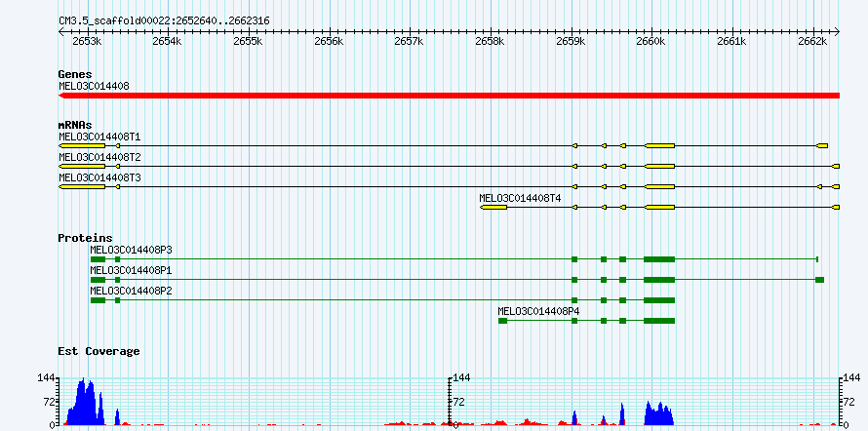This screenshot has width=868, height=431.
Task: Open the MELO3C014408T1 transcript label
Action: (x=99, y=137)
